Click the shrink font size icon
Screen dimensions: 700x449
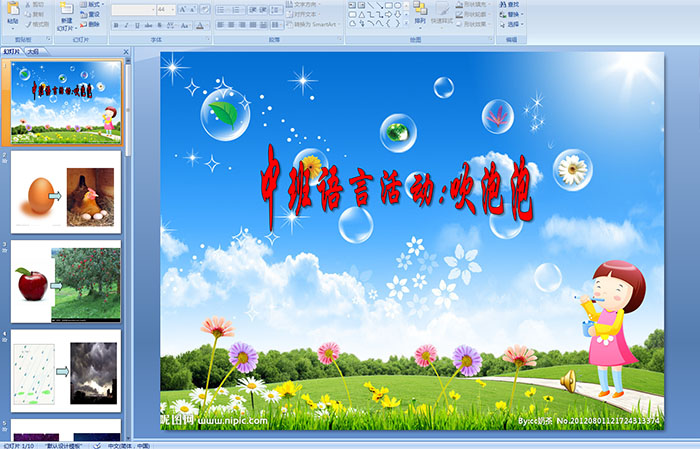pos(192,9)
